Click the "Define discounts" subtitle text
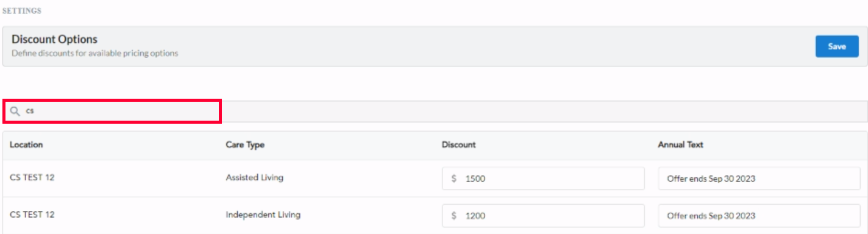Screen dimensions: 868x234 click(95, 54)
